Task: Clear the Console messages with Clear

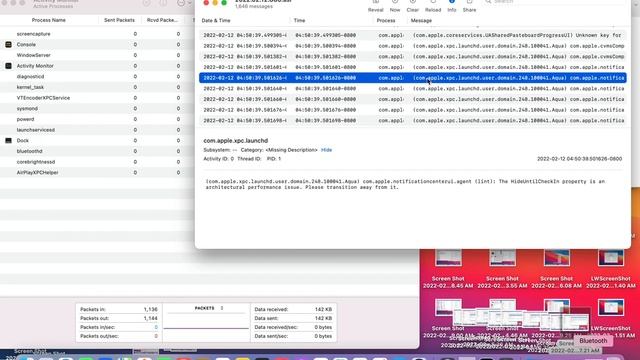Action: click(x=413, y=6)
